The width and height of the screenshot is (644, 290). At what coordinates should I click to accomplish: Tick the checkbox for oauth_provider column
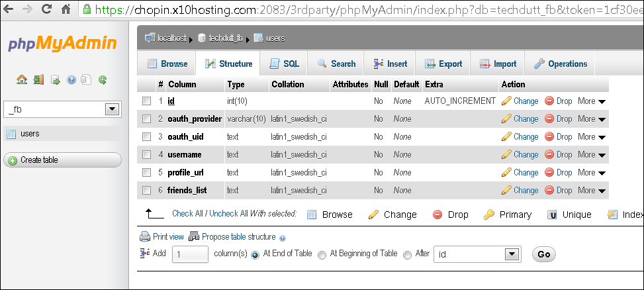147,119
